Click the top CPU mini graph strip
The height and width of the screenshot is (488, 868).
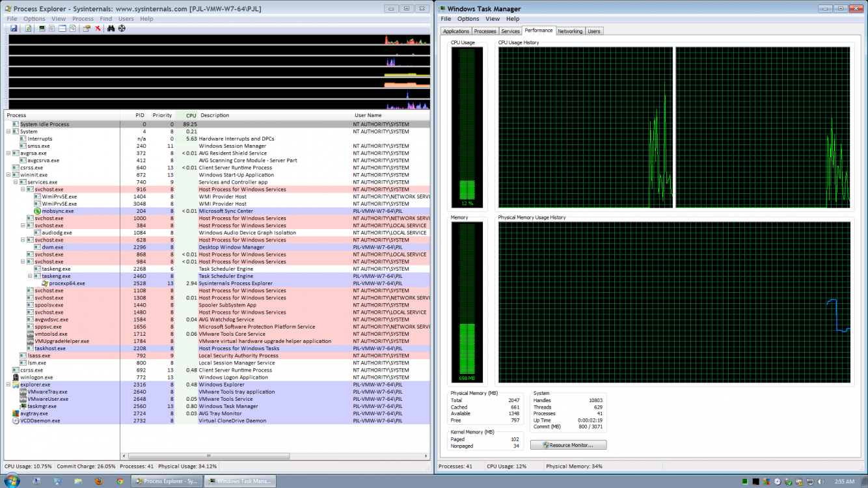pos(219,40)
